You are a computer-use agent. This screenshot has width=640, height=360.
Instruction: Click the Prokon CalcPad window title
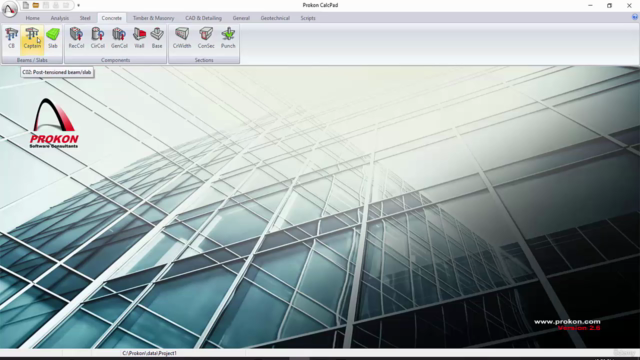pyautogui.click(x=320, y=5)
